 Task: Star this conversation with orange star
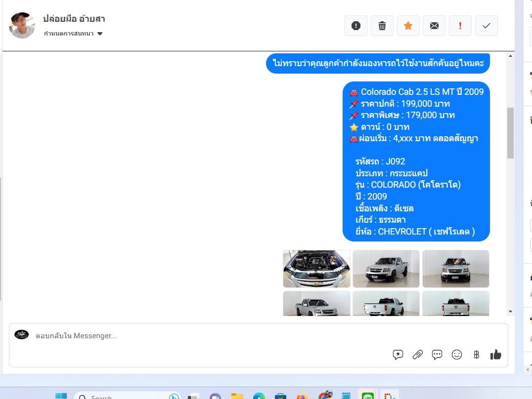click(x=408, y=26)
